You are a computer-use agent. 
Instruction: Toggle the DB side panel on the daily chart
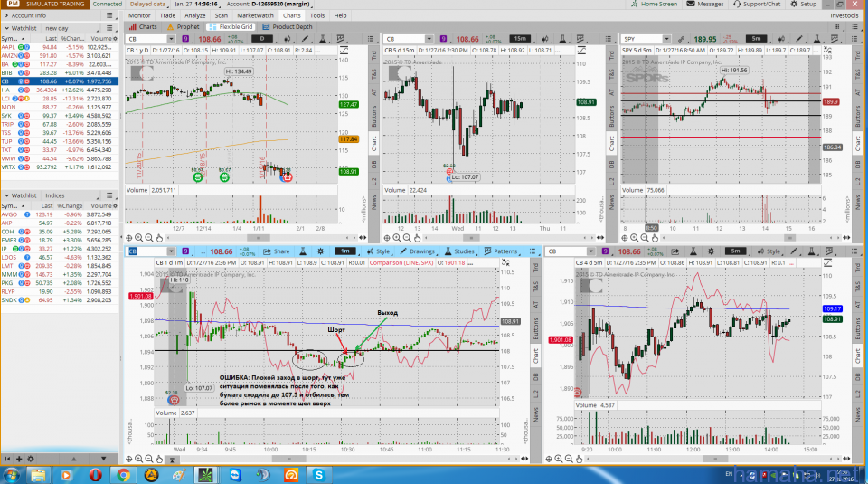click(373, 165)
